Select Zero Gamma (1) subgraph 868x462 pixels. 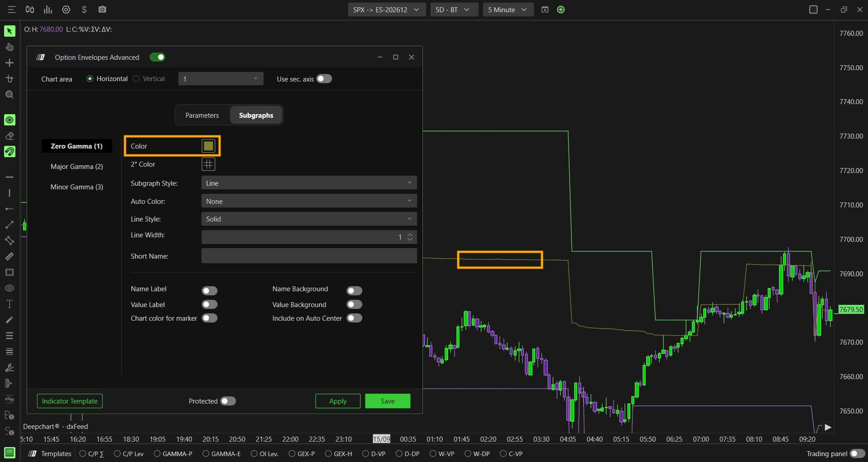[x=77, y=146]
